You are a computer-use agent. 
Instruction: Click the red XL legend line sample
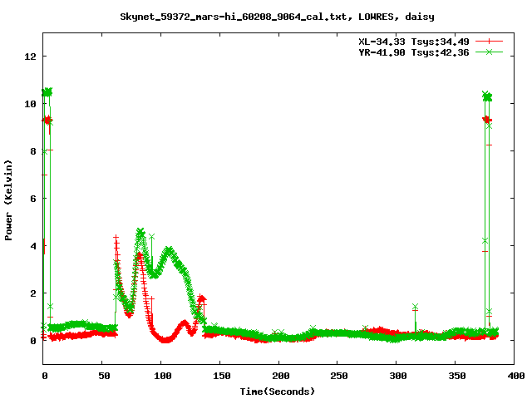pos(489,42)
